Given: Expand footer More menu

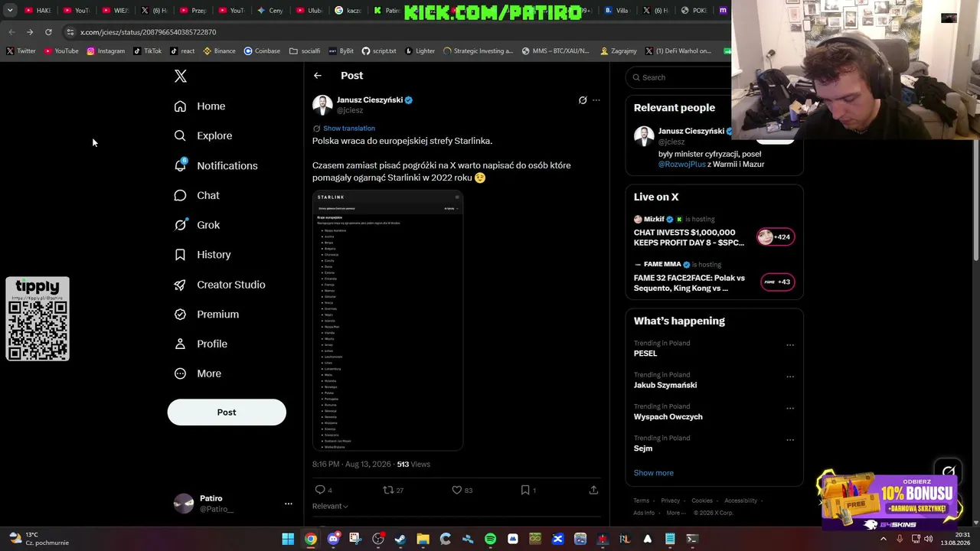Looking at the screenshot, I should pos(675,513).
